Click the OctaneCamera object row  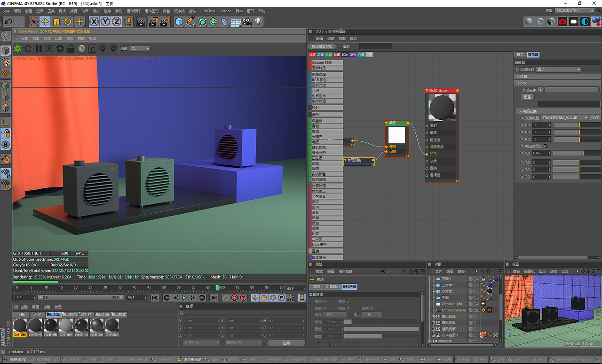tap(453, 310)
